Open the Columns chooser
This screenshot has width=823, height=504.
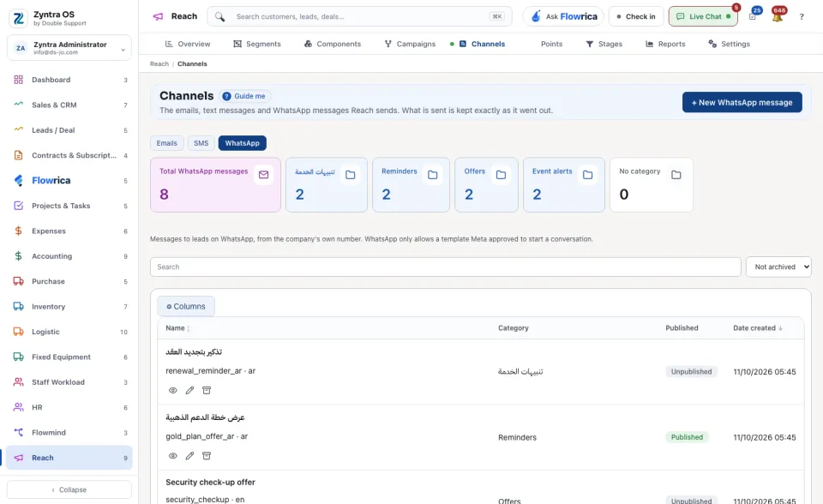[186, 306]
